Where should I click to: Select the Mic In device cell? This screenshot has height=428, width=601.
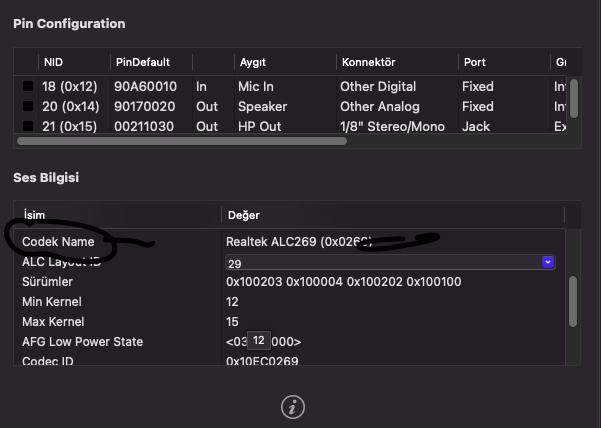pyautogui.click(x=256, y=87)
